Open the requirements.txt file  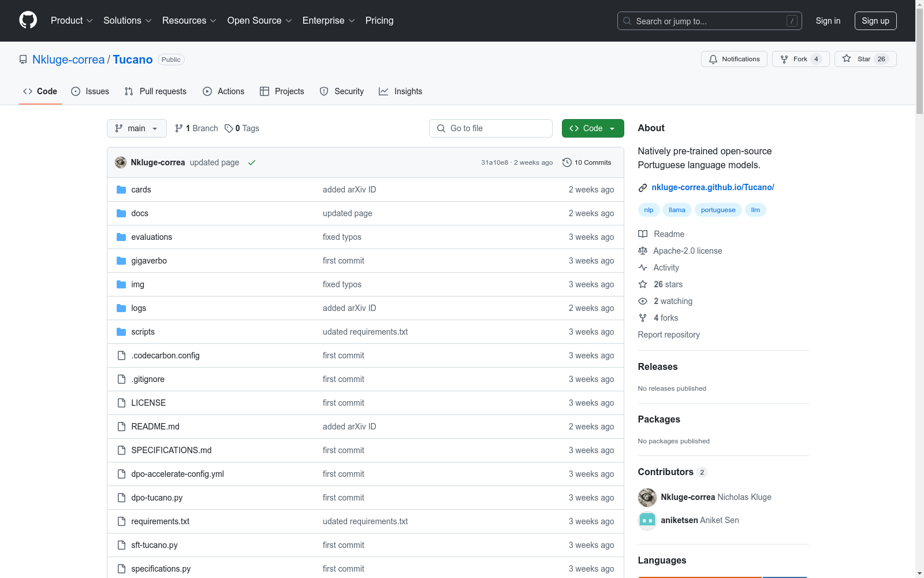(161, 521)
